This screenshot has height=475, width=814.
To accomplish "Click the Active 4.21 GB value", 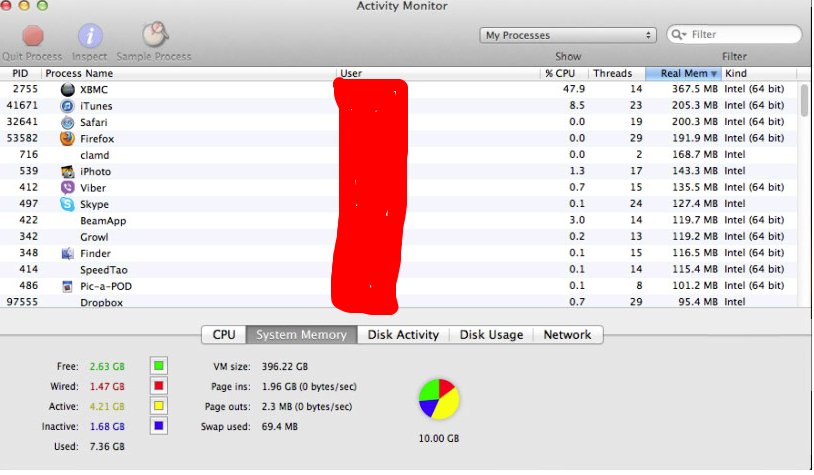I will (107, 406).
